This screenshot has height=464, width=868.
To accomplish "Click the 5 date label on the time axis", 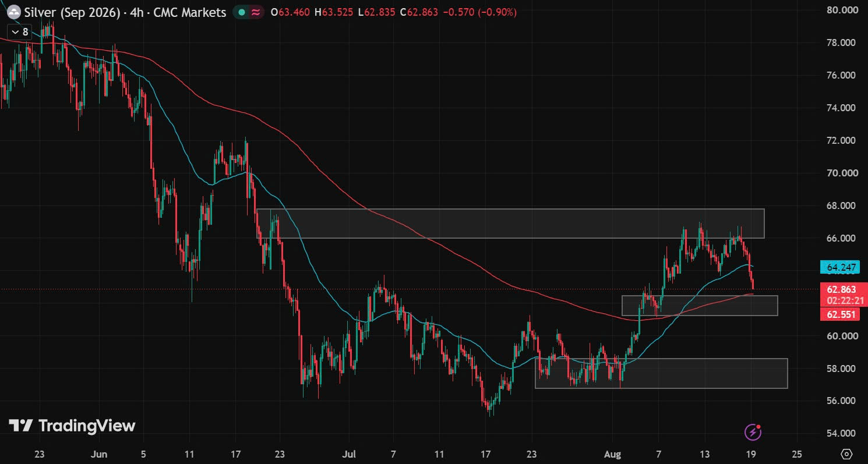I will (x=143, y=454).
